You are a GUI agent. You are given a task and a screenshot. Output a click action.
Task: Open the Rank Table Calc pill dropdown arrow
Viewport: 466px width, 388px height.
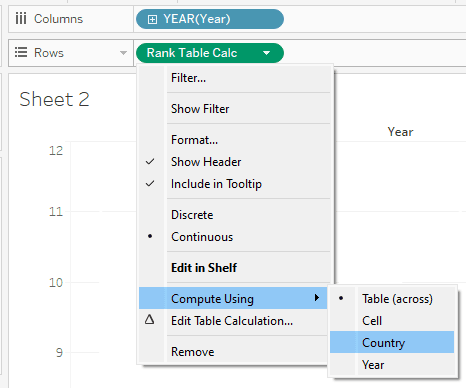(266, 53)
